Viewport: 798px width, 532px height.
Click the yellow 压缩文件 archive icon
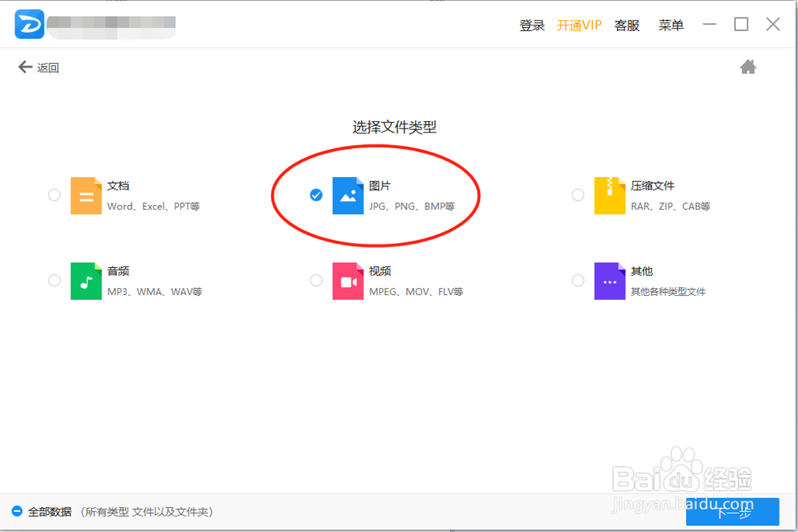tap(610, 195)
